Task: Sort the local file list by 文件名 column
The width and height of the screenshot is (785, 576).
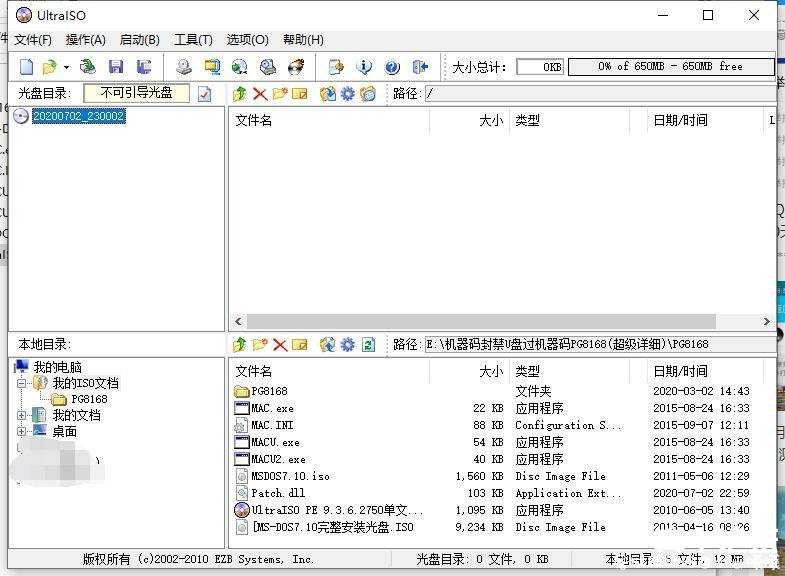Action: coord(329,371)
